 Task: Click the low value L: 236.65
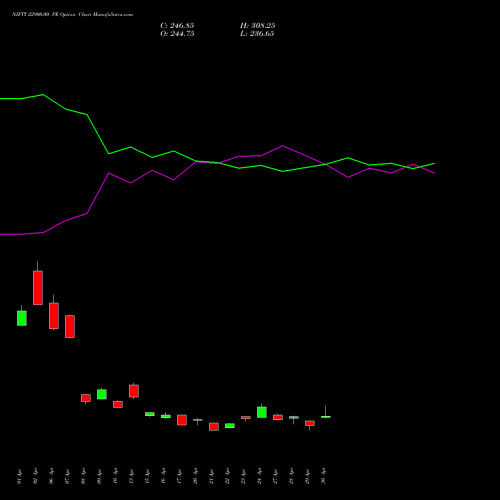[x=257, y=34]
